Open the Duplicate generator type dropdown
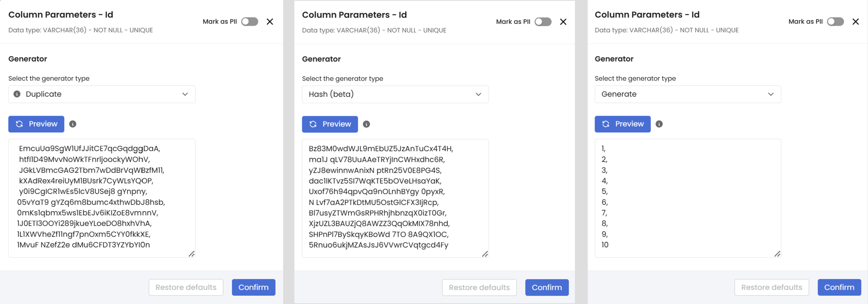The image size is (868, 304). tap(102, 94)
